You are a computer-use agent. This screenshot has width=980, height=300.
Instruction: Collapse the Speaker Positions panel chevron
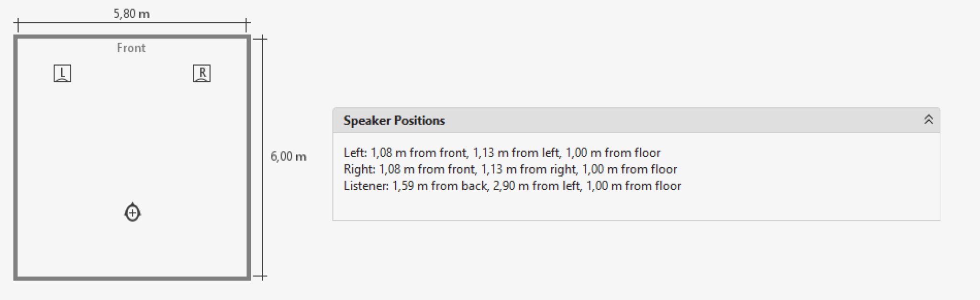[x=928, y=120]
